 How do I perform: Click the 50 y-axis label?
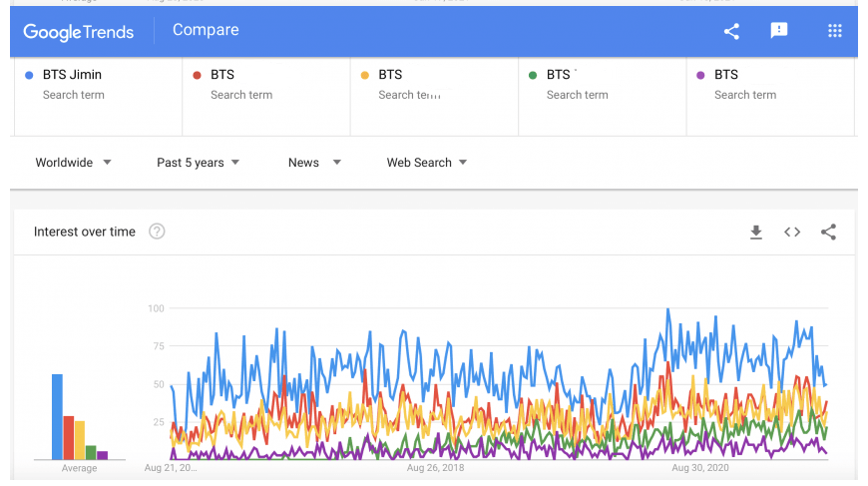159,384
